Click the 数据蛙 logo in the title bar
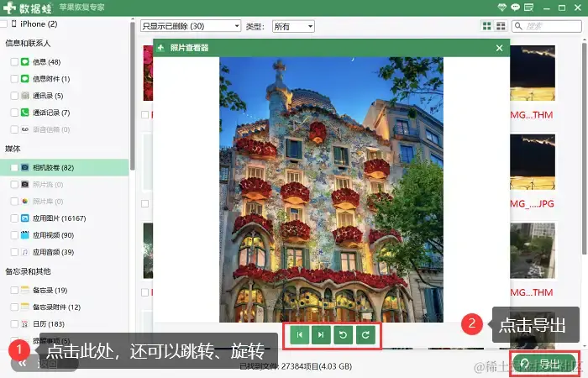 pyautogui.click(x=27, y=8)
